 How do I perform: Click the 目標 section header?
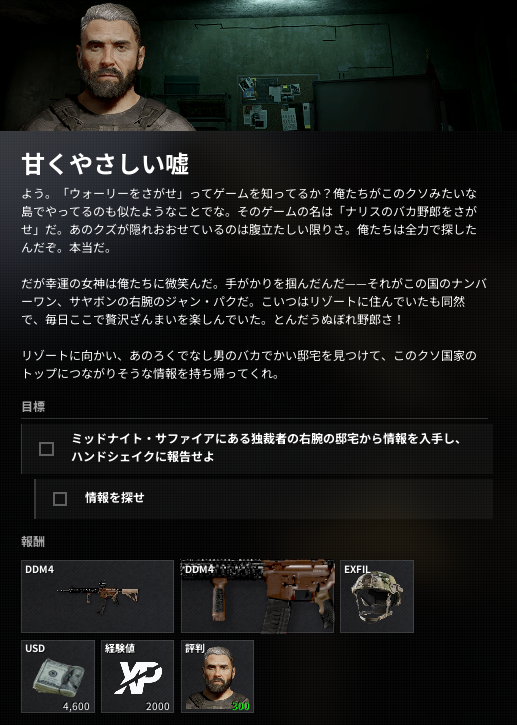coord(33,406)
